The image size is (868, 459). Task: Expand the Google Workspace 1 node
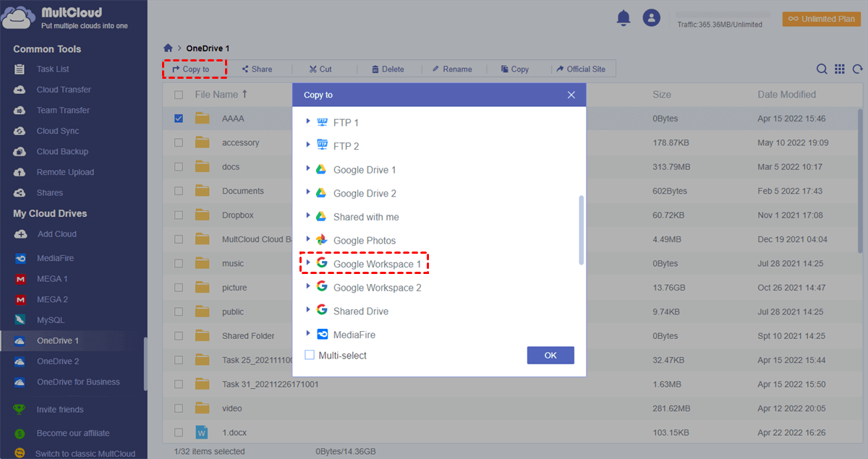308,263
